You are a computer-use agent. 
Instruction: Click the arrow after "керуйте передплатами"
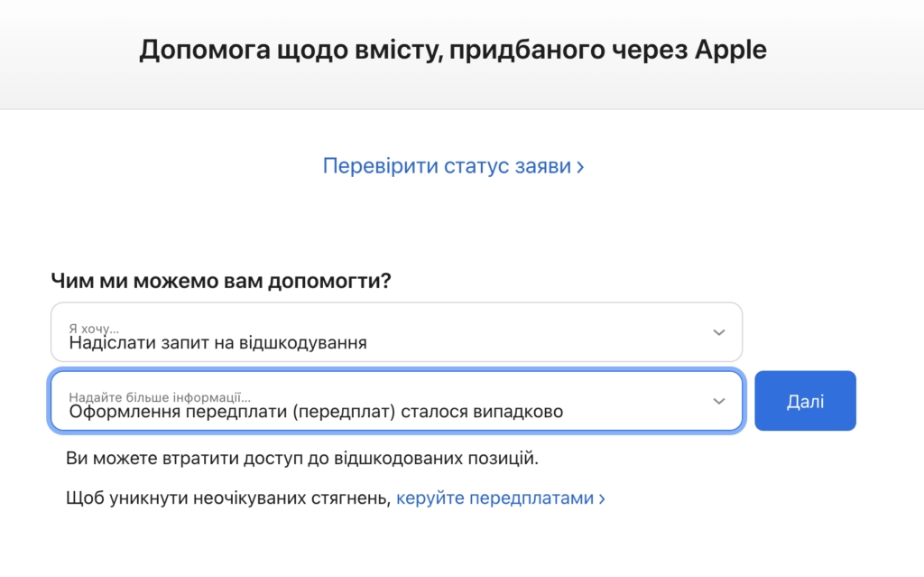603,497
